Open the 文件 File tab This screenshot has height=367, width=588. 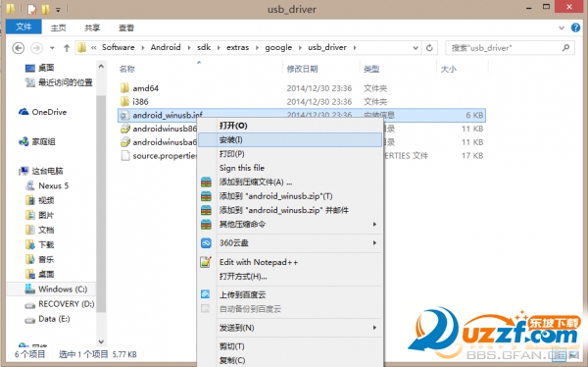tap(24, 26)
